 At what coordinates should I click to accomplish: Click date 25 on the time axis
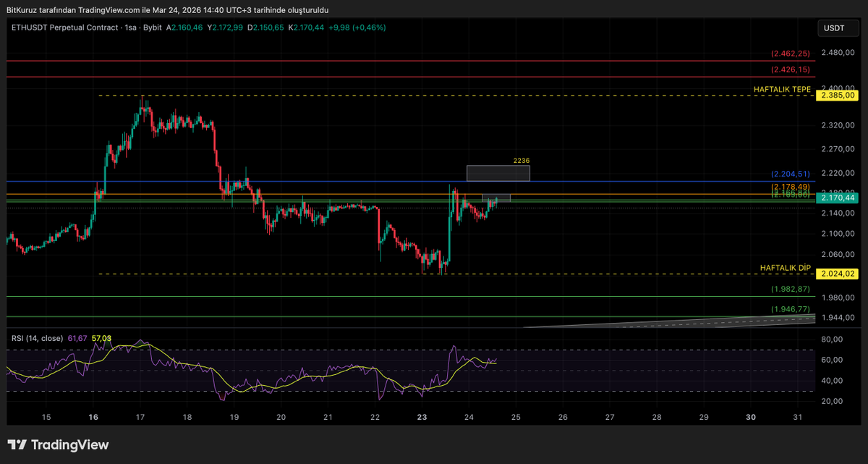(x=516, y=418)
